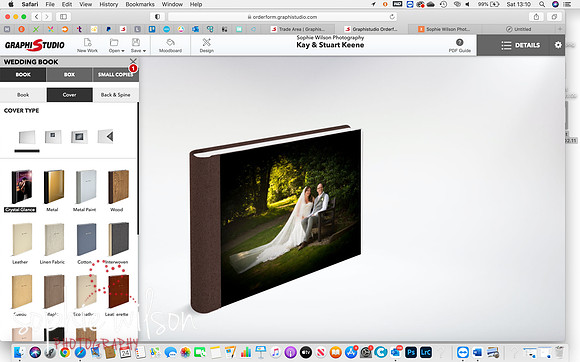Choose the Interwoven cover material
Screen dimensions: 580x362
click(118, 243)
